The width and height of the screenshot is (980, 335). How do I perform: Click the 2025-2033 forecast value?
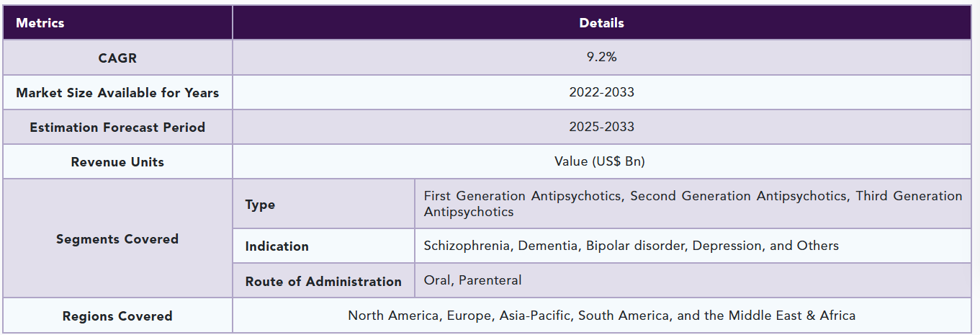[601, 127]
